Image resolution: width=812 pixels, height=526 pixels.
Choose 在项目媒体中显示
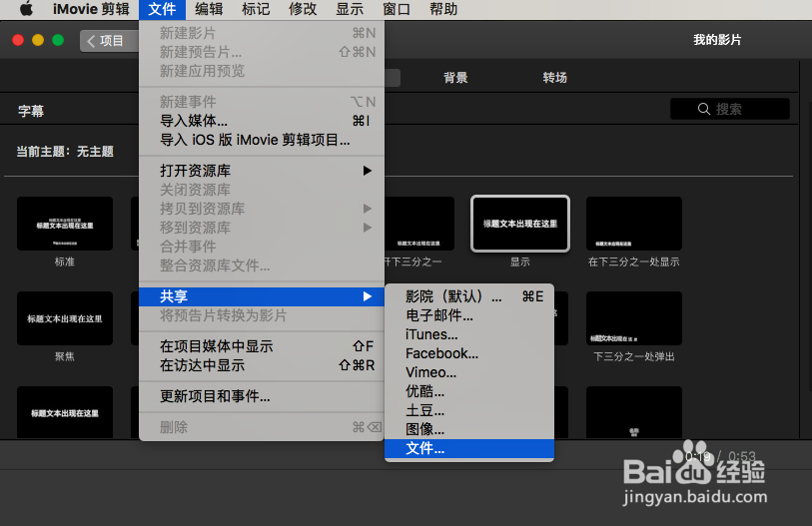coord(262,346)
